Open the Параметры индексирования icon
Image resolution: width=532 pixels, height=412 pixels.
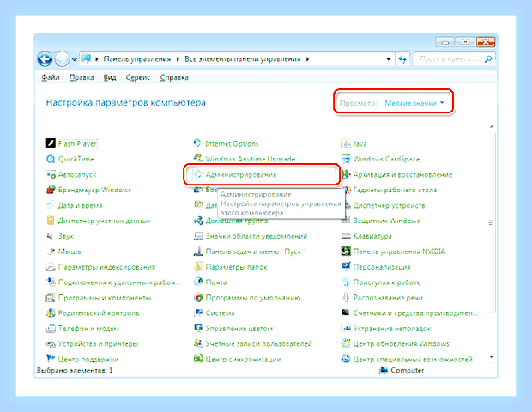(x=51, y=267)
